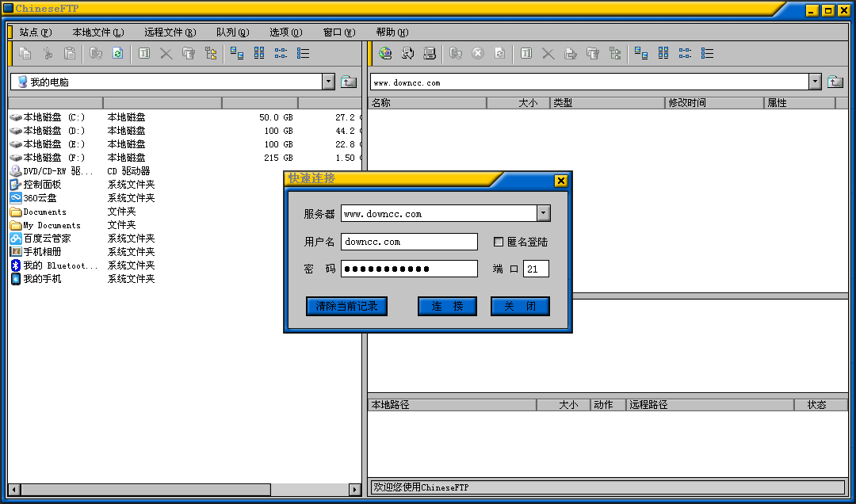Screen dimensions: 856x504
Task: Click the Stop transfer icon on remote toolbar
Action: pos(476,53)
